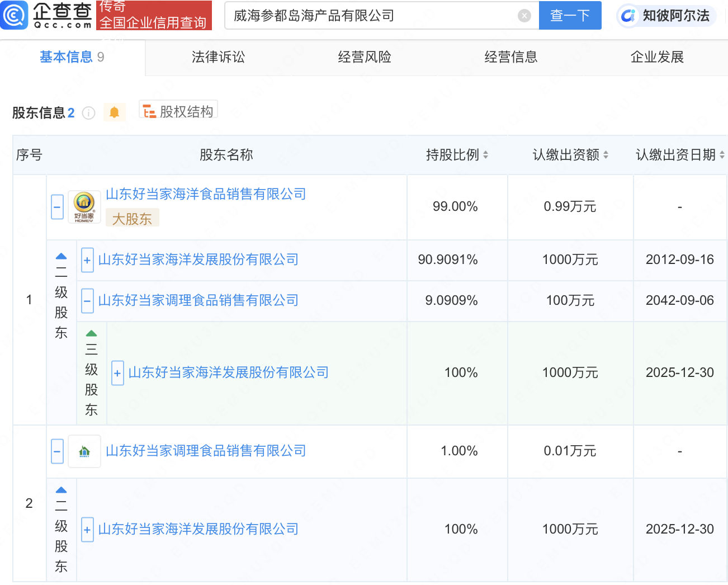Clear the search box text
Image resolution: width=728 pixels, height=585 pixels.
[524, 16]
